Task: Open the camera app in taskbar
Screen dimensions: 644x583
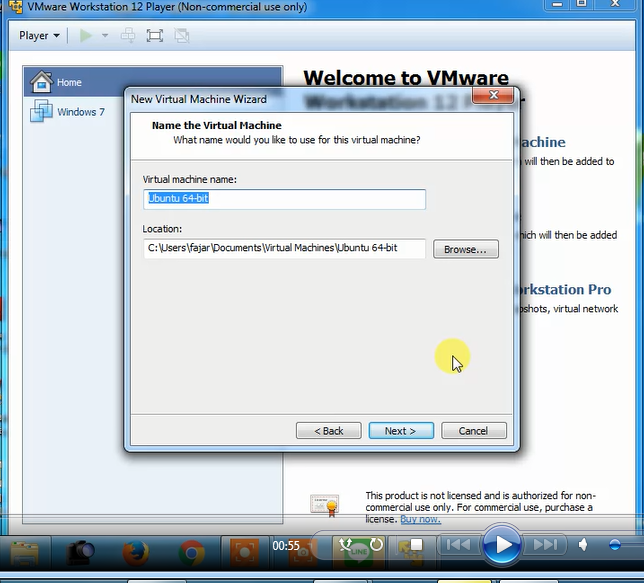Action: 80,553
